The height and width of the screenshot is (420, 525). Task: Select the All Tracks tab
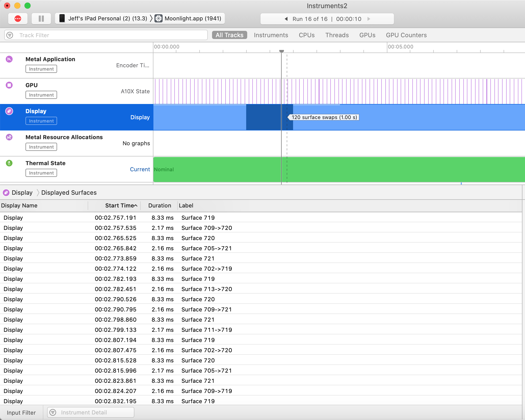click(229, 35)
